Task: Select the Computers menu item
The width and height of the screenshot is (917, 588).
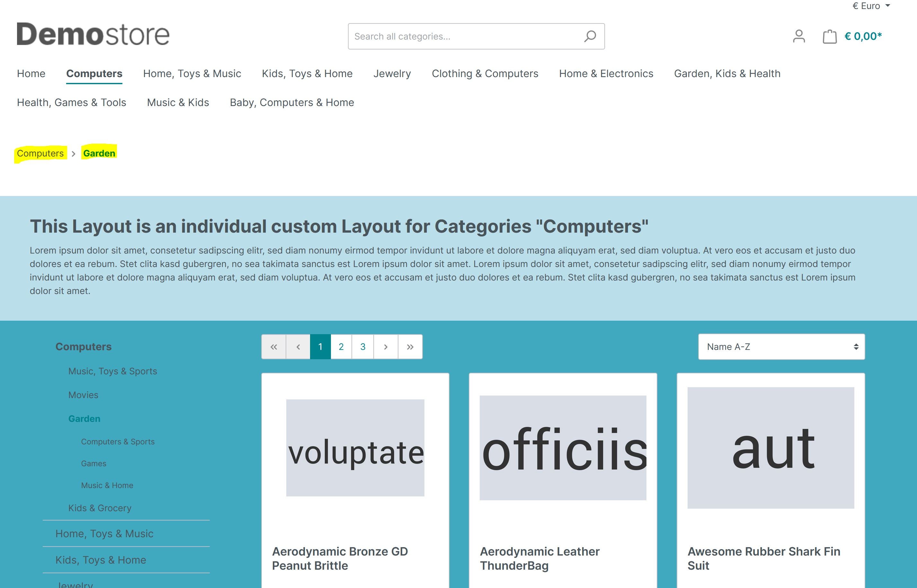Action: click(x=94, y=74)
